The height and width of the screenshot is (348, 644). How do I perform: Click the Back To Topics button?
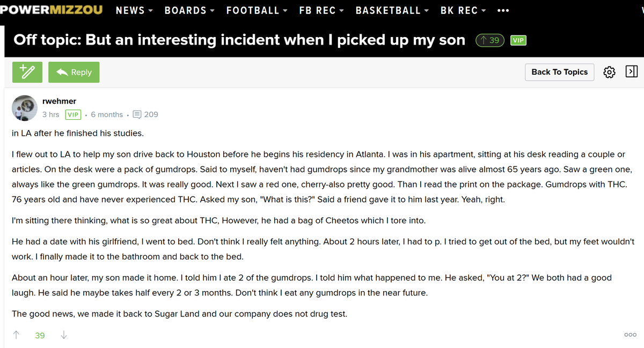[x=559, y=72]
